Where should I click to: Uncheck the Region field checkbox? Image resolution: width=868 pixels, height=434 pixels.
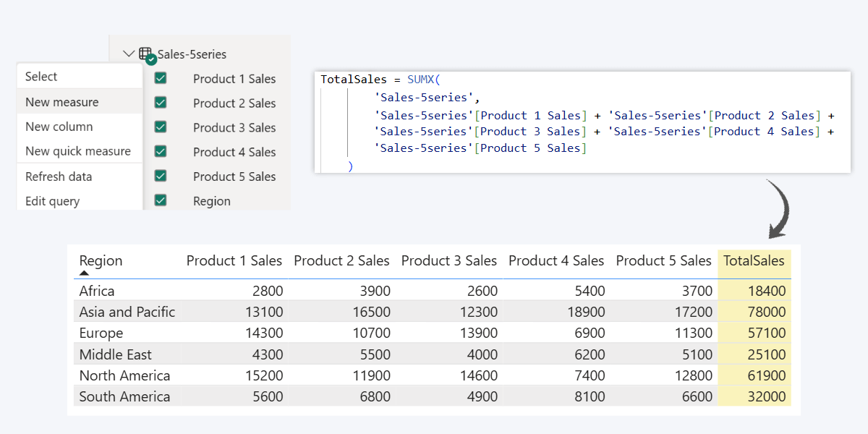(161, 200)
